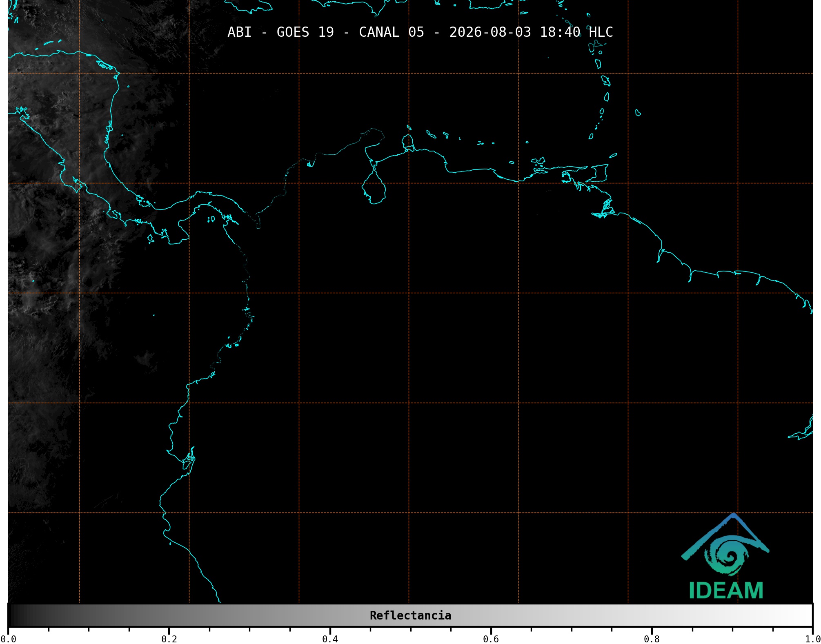Click the IDEAM logo

725,556
